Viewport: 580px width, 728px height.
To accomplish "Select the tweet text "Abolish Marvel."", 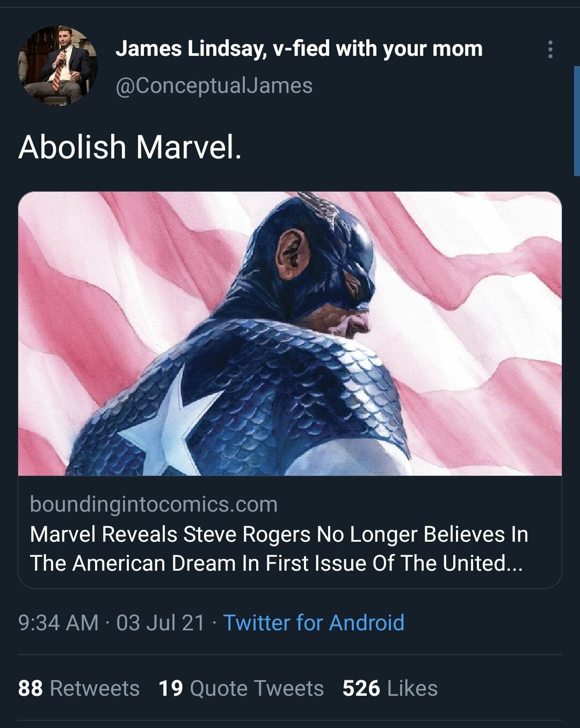I will tap(130, 147).
